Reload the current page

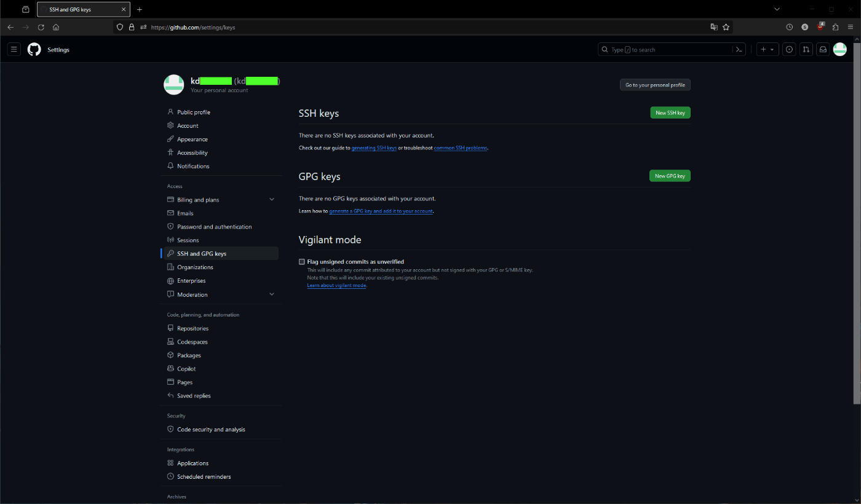click(41, 27)
